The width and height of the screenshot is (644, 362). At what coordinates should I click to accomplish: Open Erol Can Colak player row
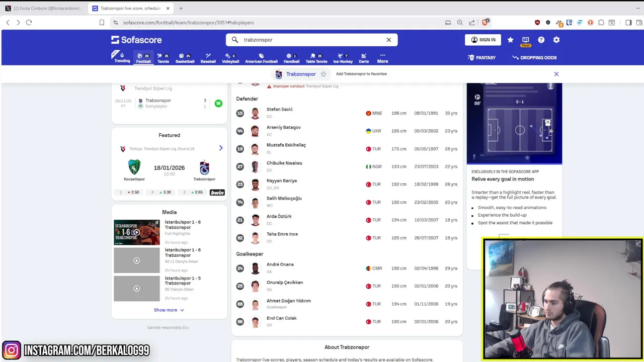[347, 322]
